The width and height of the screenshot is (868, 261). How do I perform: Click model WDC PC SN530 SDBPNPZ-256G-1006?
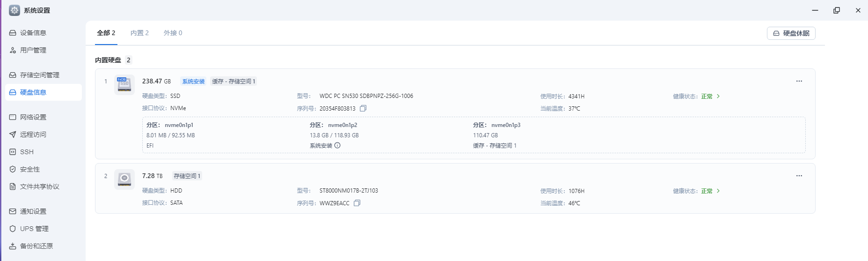tap(366, 96)
